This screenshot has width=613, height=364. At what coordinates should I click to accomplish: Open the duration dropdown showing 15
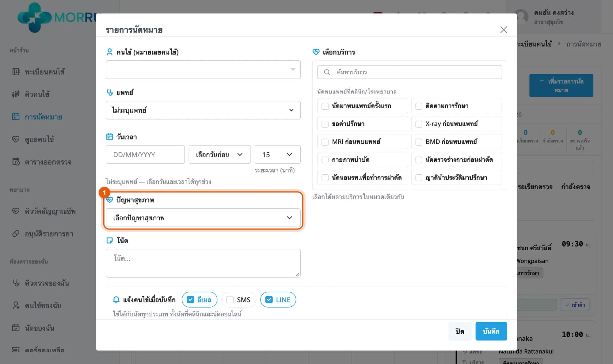[x=278, y=154]
